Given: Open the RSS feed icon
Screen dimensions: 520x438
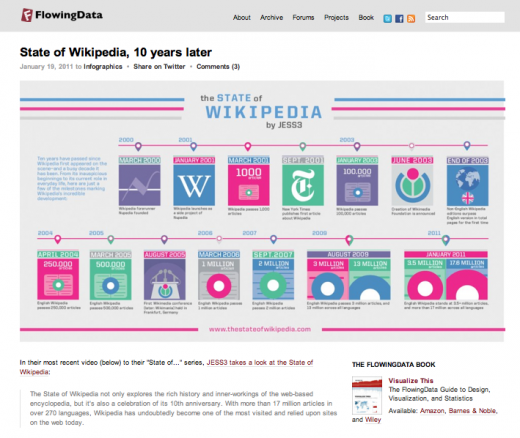Looking at the screenshot, I should click(x=411, y=18).
